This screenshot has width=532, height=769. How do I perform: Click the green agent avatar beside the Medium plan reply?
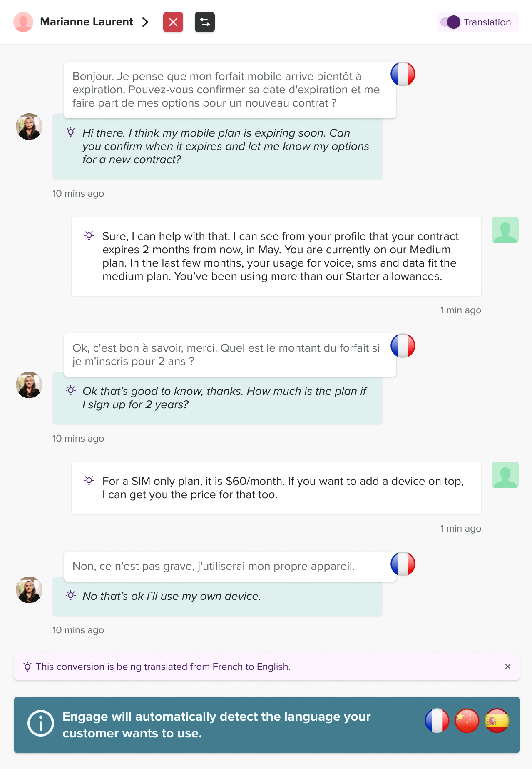[505, 230]
